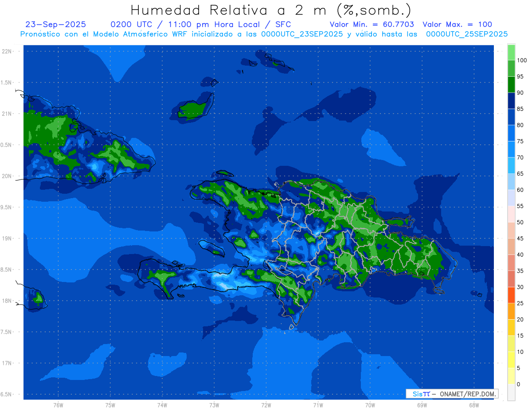Click the legend value label '100'

[522, 60]
